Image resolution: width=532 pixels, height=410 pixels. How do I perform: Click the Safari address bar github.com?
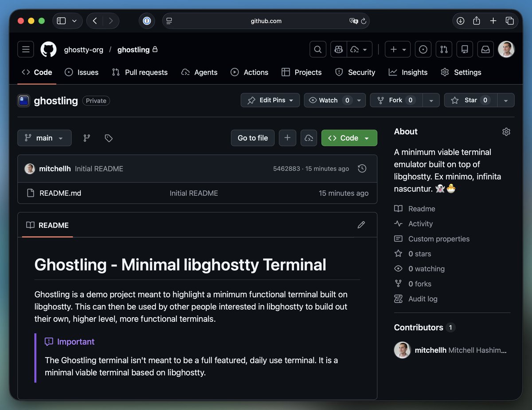pyautogui.click(x=266, y=21)
